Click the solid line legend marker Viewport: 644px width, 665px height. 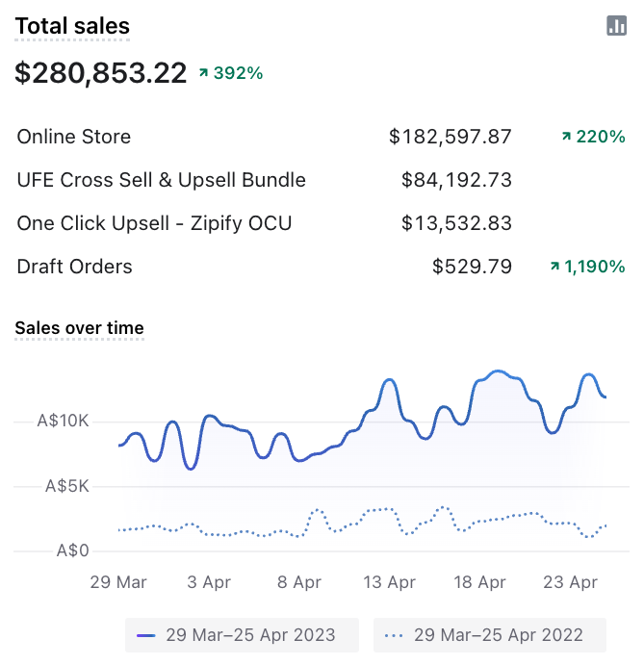coord(146,635)
